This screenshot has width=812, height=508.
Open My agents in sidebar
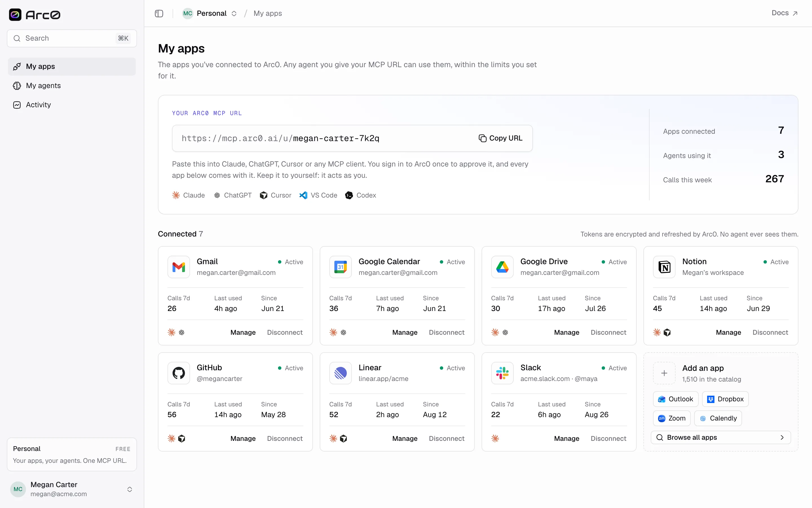[72, 86]
